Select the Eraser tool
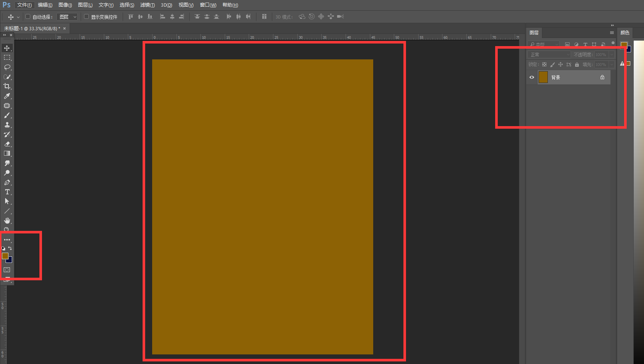The width and height of the screenshot is (644, 364). click(x=7, y=144)
